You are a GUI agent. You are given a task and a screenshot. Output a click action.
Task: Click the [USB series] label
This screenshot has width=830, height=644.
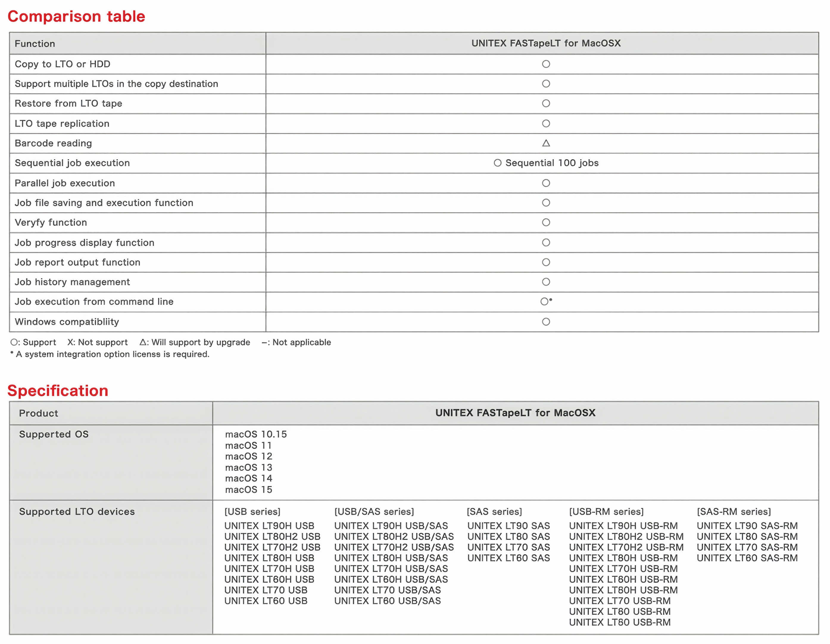[x=252, y=511]
